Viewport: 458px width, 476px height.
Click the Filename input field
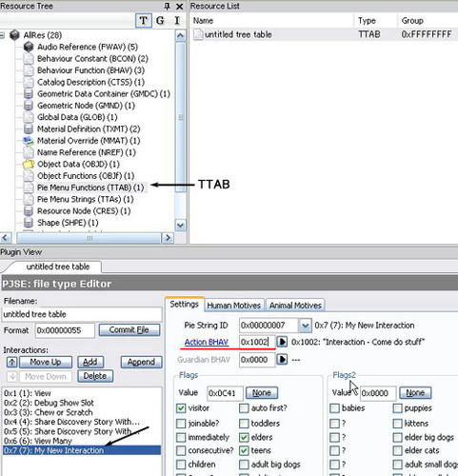click(x=82, y=314)
